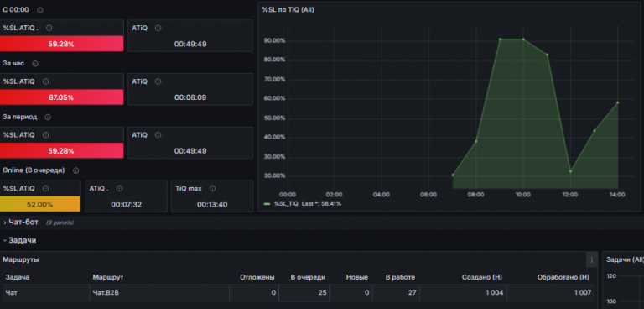Click info icon beside "С 00:00" heading
644x309 pixels.
pyautogui.click(x=40, y=10)
